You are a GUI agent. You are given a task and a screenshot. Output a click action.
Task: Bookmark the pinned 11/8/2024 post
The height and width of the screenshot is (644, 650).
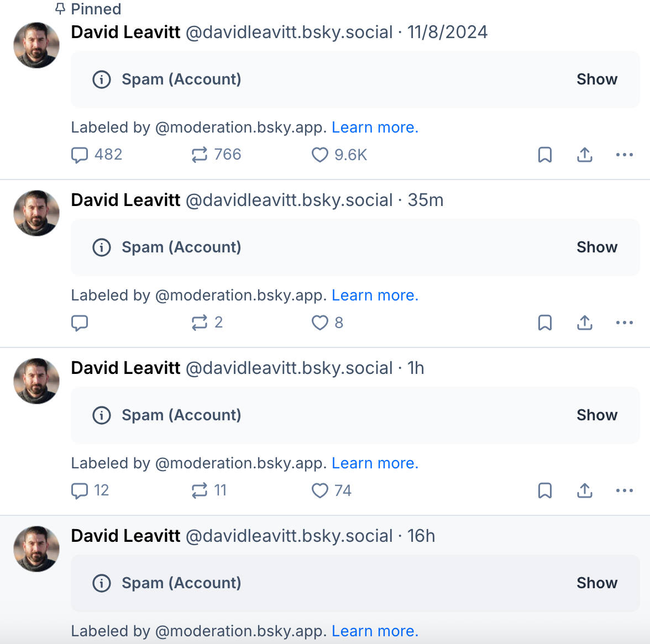[545, 155]
